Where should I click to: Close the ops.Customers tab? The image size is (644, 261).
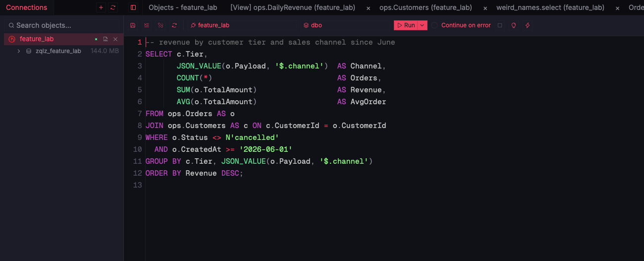click(x=485, y=8)
